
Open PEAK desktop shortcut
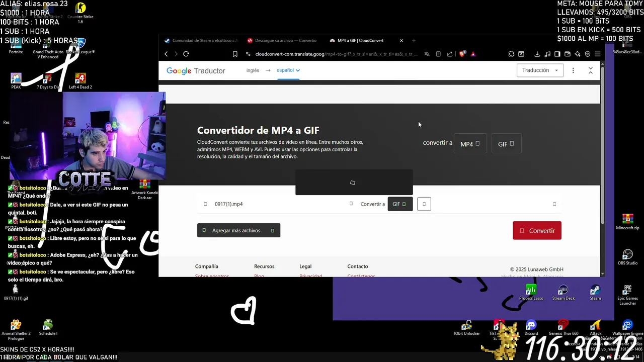pyautogui.click(x=16, y=81)
